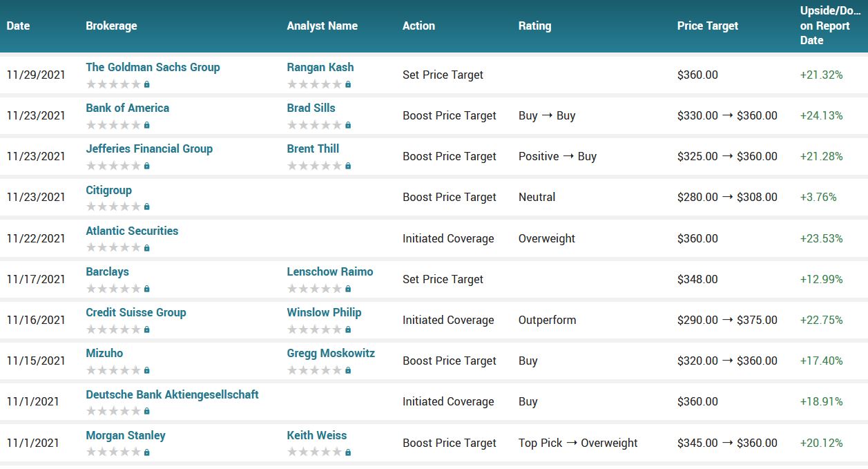Click the lock icon under Deutsche Bank Aktiengesellschaft
868x469 pixels.
point(147,411)
